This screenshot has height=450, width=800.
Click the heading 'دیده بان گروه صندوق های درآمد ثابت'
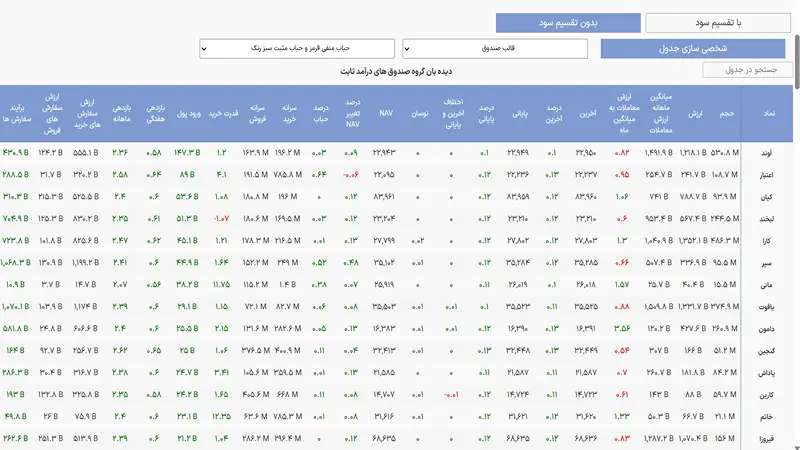(x=396, y=71)
